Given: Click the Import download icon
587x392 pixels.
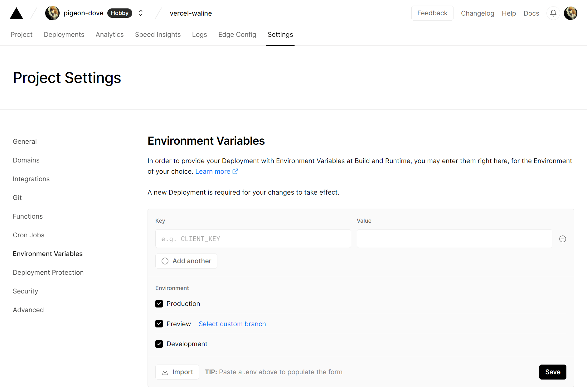Looking at the screenshot, I should [165, 372].
